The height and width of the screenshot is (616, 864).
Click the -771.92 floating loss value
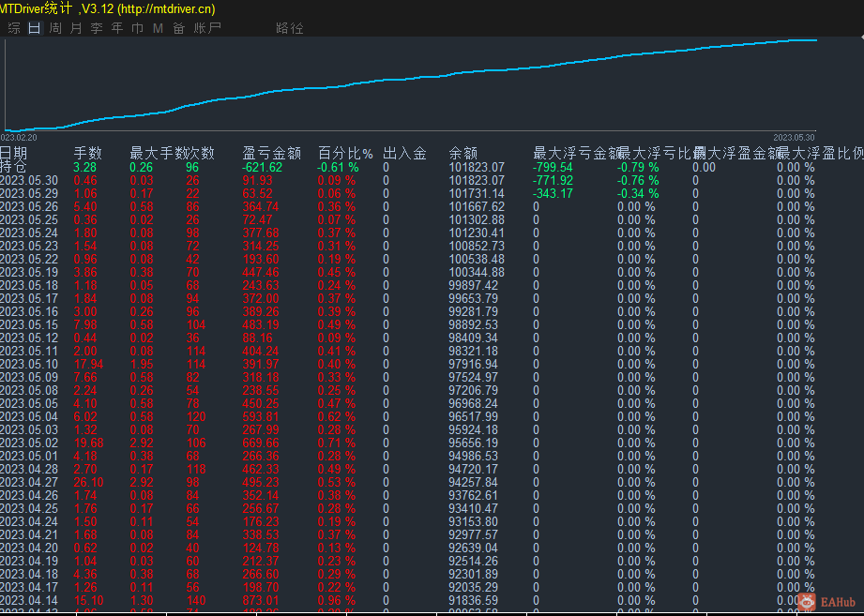click(x=553, y=181)
